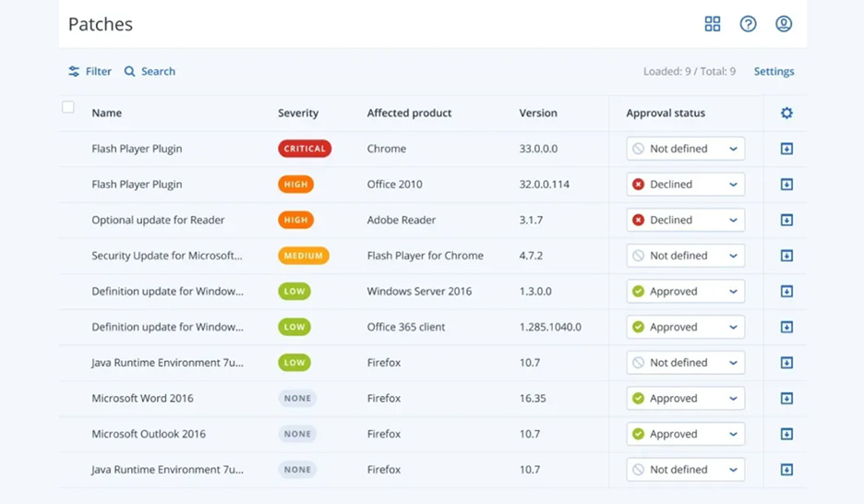
Task: Click the Filter sliders icon
Action: [x=74, y=71]
